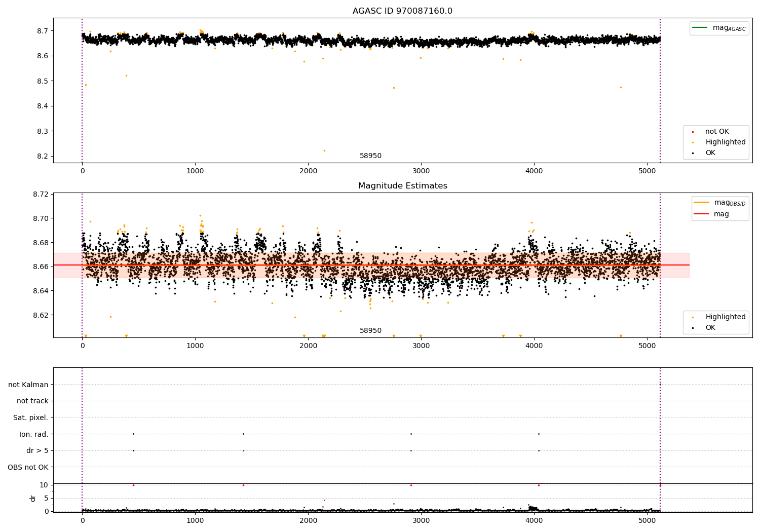Click the 'not track' axis label
The height and width of the screenshot is (532, 760).
(32, 401)
